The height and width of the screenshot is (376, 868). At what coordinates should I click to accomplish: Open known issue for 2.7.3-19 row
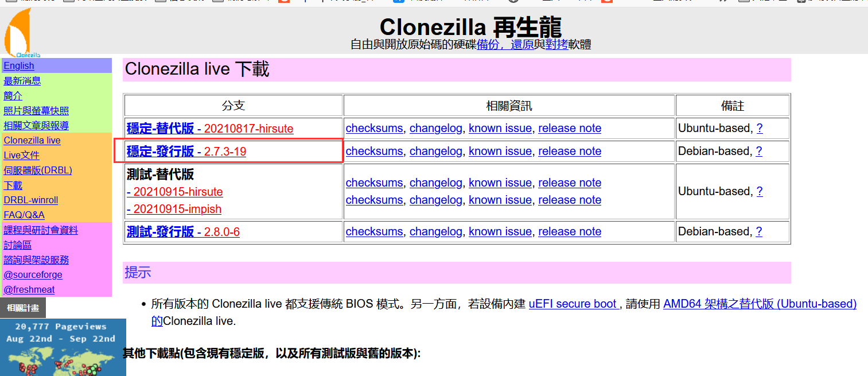[x=500, y=152]
